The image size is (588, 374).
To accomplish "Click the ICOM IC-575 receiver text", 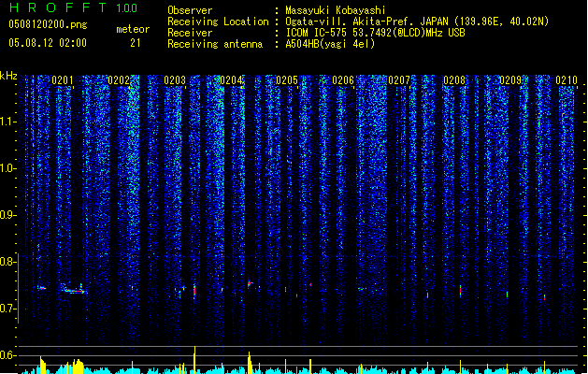I will point(375,33).
